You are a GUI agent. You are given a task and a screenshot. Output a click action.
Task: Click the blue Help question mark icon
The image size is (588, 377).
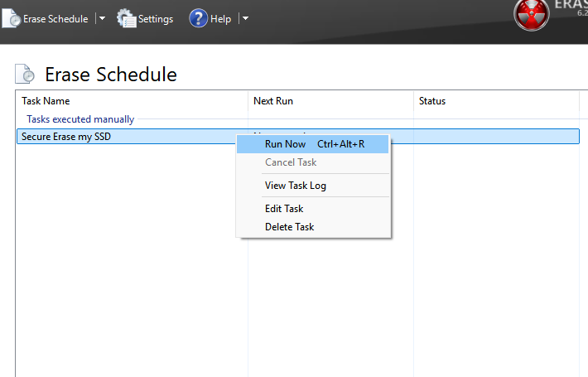pyautogui.click(x=198, y=18)
